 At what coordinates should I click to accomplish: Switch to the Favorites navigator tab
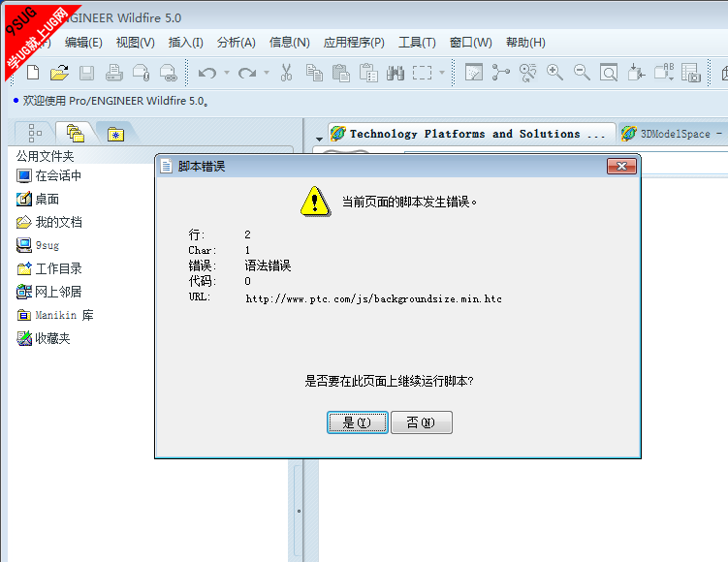pyautogui.click(x=115, y=134)
